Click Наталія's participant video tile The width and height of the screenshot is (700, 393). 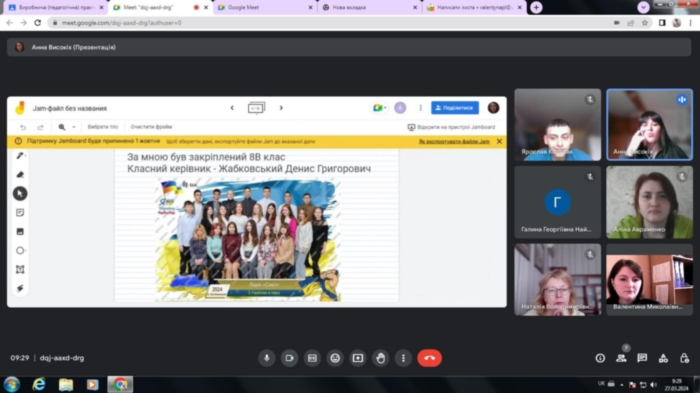pos(557,280)
